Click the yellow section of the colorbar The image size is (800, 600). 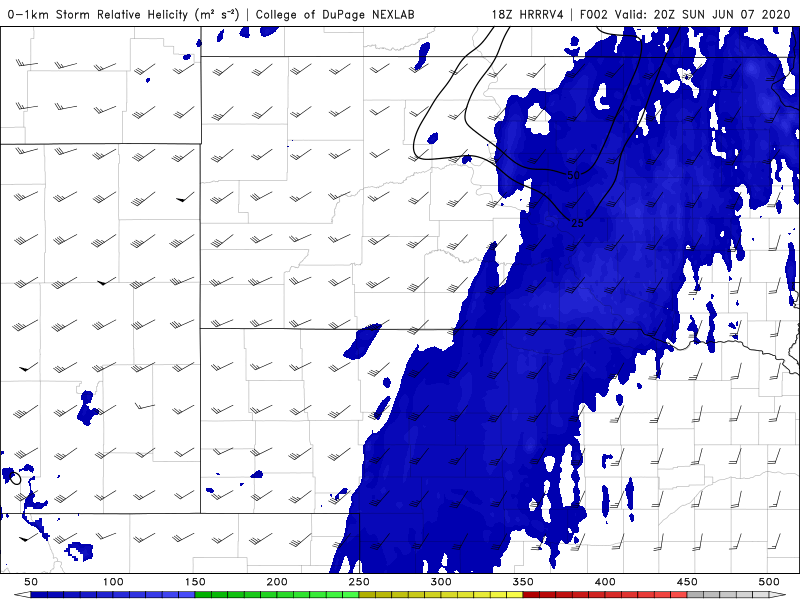pyautogui.click(x=441, y=595)
